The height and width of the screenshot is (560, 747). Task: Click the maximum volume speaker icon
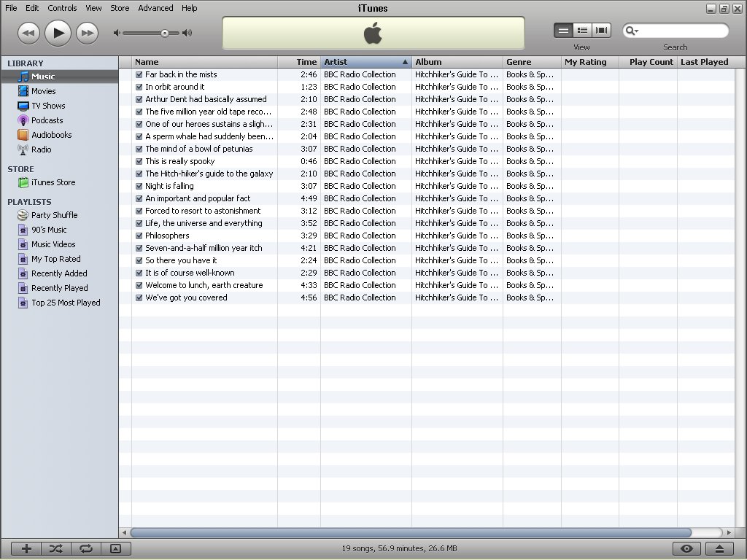coord(187,33)
